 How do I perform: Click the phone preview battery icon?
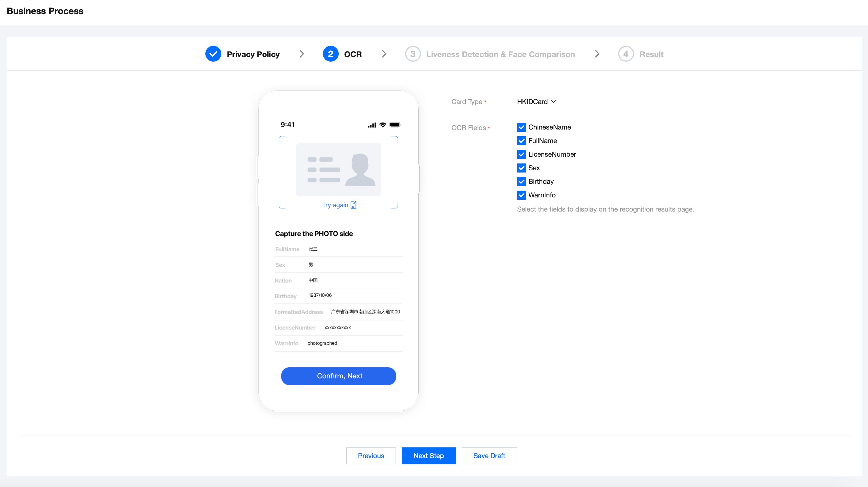395,125
